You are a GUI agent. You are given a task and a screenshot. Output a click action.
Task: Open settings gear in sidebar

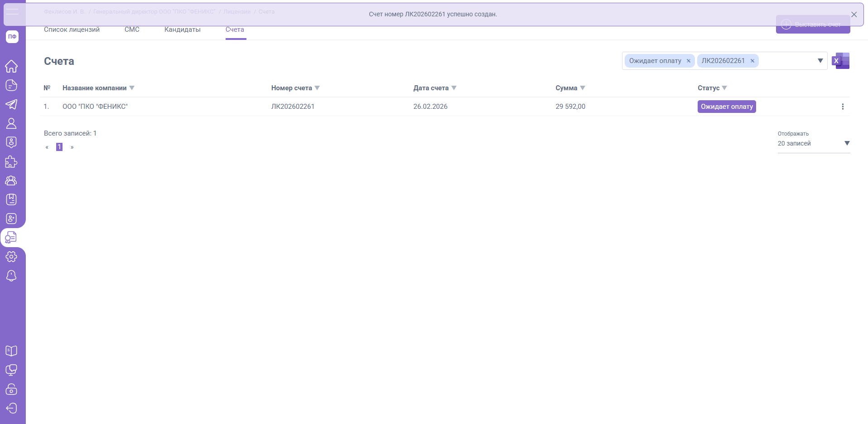[x=11, y=257]
